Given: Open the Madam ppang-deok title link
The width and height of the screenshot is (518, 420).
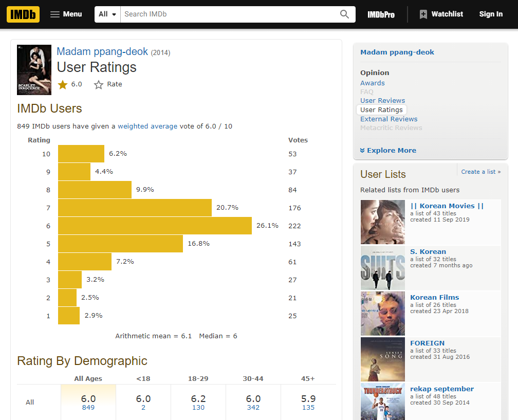Looking at the screenshot, I should click(102, 51).
